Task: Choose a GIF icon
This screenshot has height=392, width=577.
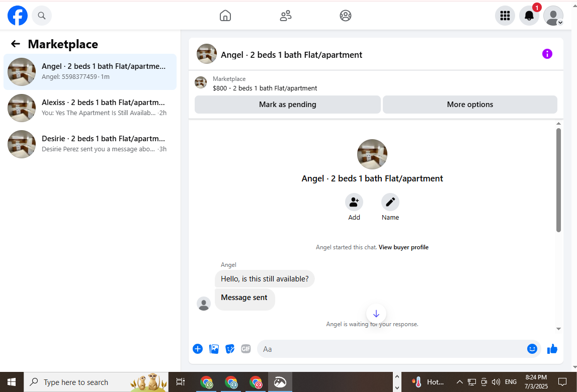Action: tap(246, 349)
